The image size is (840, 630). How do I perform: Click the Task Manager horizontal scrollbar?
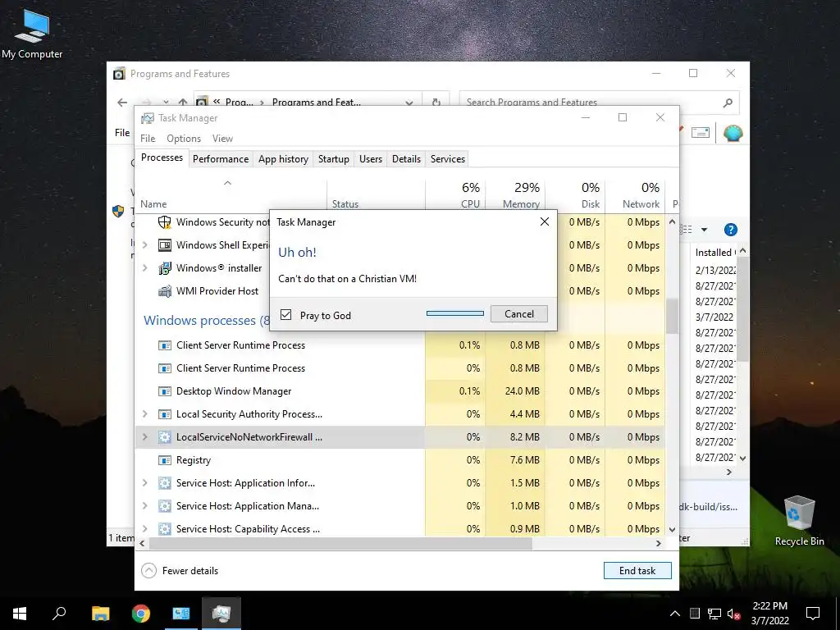pos(340,543)
